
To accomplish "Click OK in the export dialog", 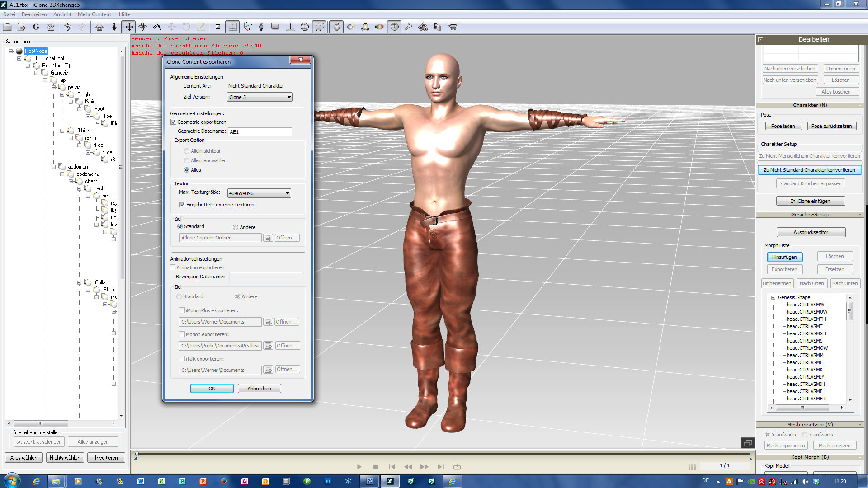I will [x=212, y=389].
